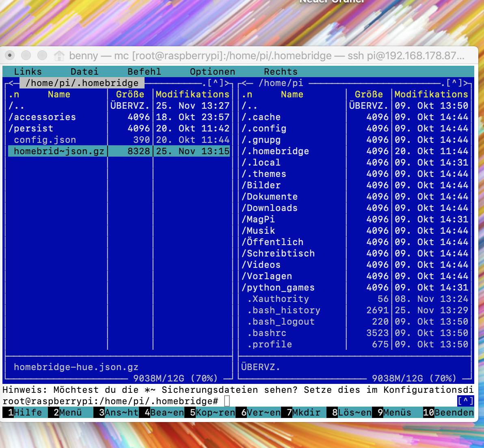Open the Befehl menu
The width and height of the screenshot is (484, 448).
(144, 72)
